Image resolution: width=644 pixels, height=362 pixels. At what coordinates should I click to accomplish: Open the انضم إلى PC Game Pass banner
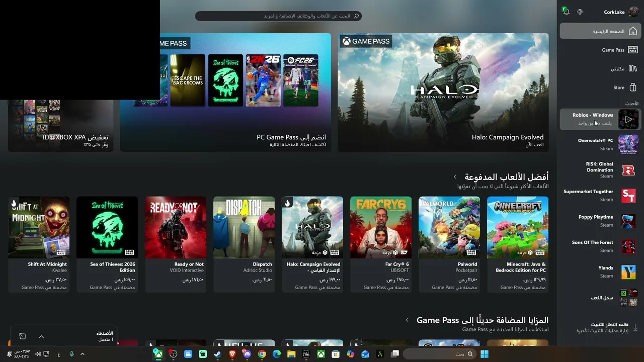click(x=225, y=92)
